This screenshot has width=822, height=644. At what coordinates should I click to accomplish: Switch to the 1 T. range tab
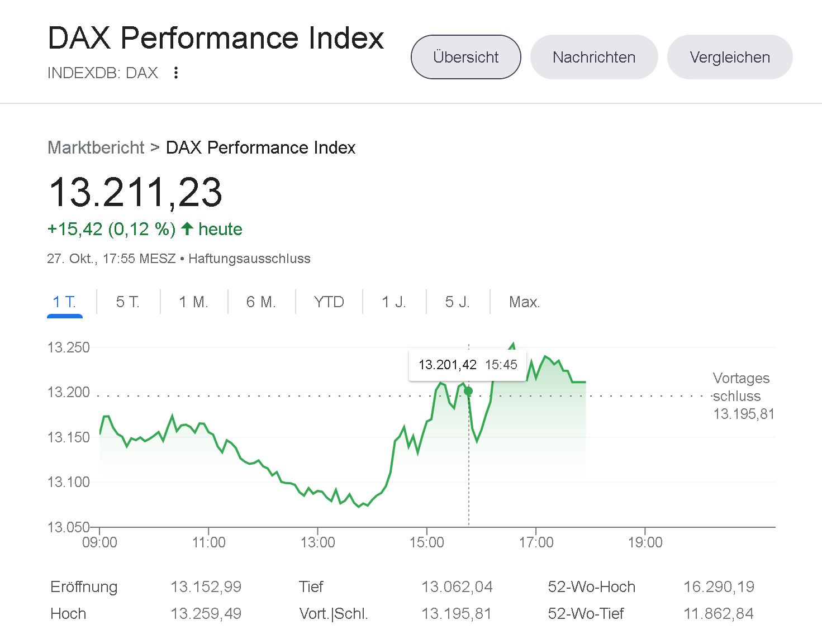pos(65,302)
